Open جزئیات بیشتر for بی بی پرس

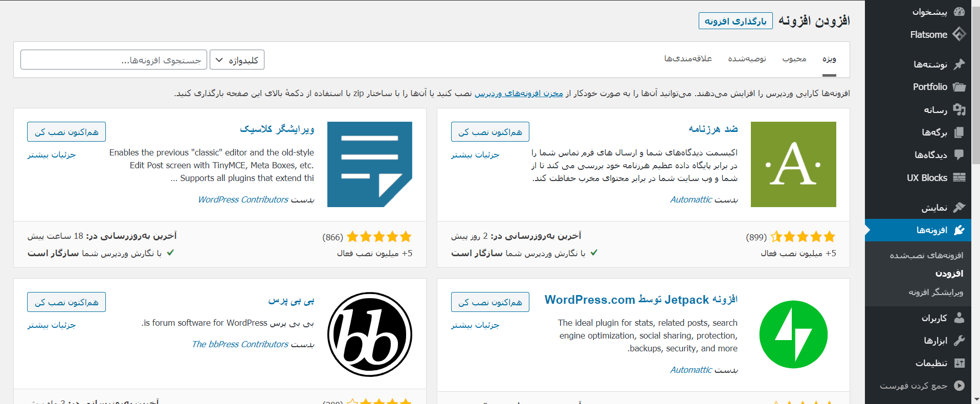tap(52, 325)
